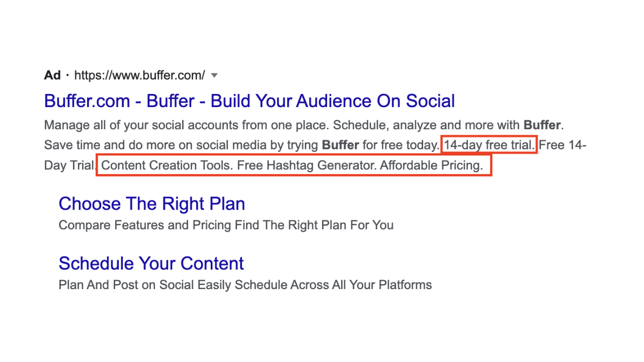This screenshot has width=644, height=362.
Task: Open the "Choose The Right Plan" sitelink
Action: tap(151, 204)
